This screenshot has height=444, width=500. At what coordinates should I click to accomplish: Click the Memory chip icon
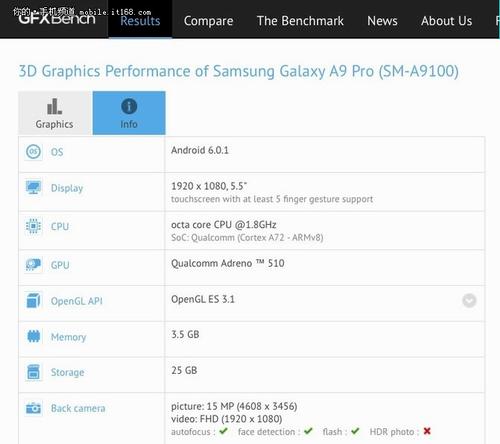click(33, 336)
